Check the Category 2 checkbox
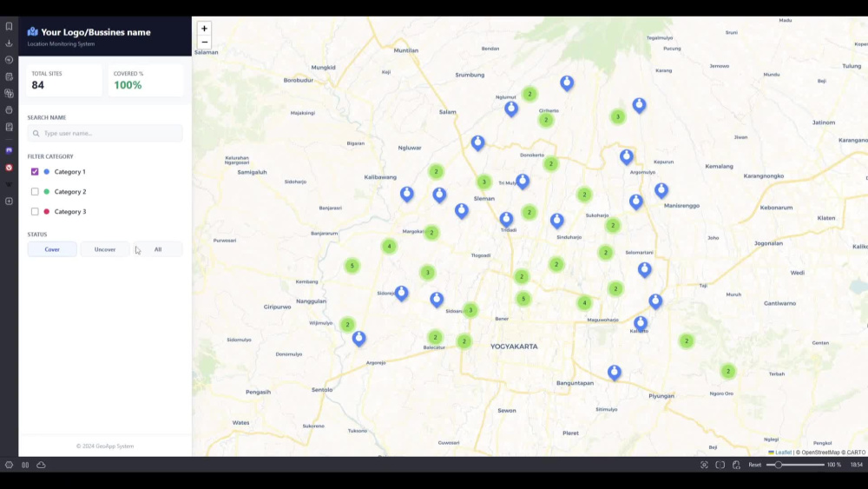Image resolution: width=868 pixels, height=489 pixels. point(35,192)
